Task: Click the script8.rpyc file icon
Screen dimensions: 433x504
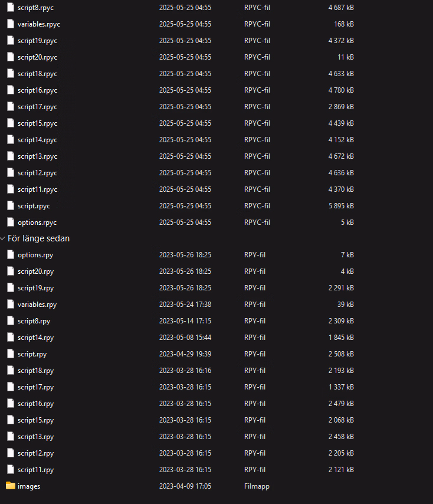Action: (11, 8)
